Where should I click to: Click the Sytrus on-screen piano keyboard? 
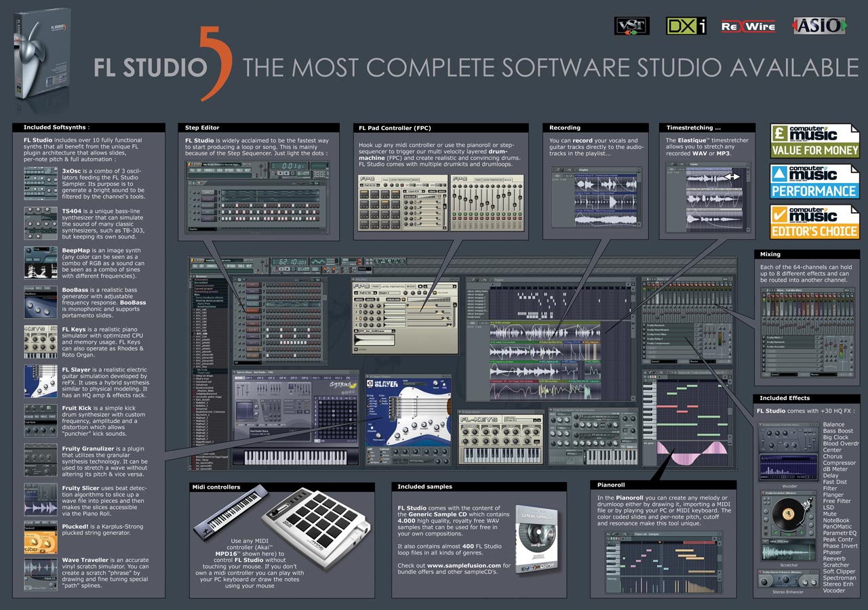tap(295, 457)
